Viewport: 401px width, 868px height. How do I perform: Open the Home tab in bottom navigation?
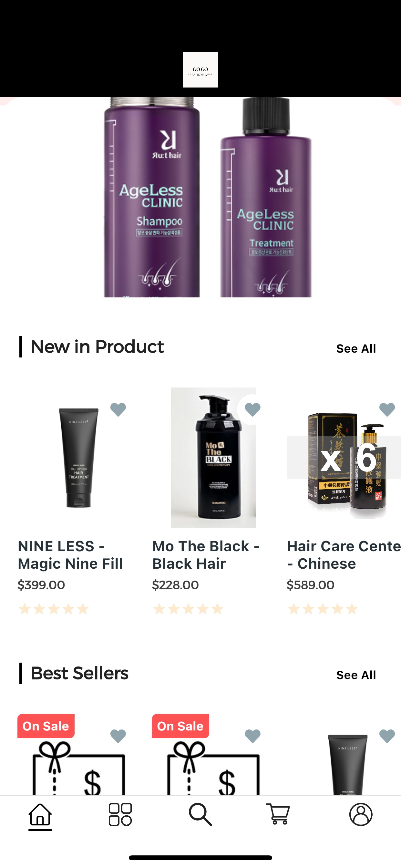pos(40,815)
